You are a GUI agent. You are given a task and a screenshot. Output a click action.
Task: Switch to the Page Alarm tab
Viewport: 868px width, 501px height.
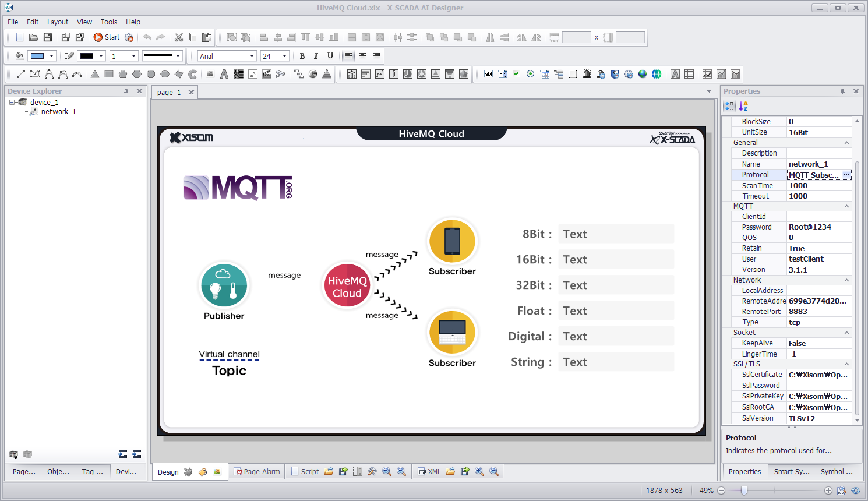[x=257, y=472]
